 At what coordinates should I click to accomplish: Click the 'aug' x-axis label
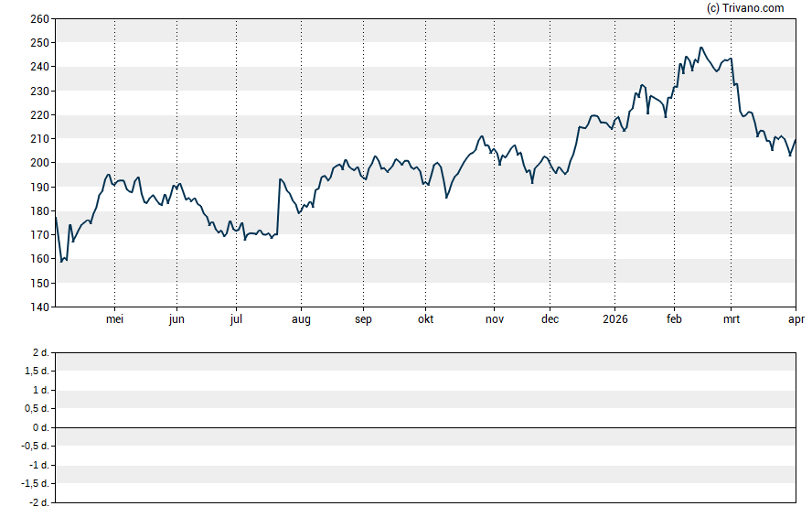tap(301, 319)
